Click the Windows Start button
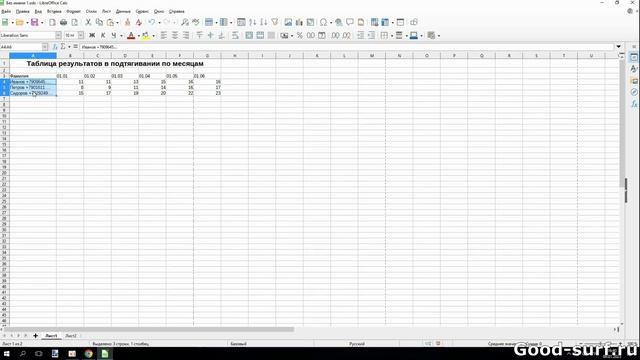Viewport: 640px width, 360px height. (x=7, y=354)
